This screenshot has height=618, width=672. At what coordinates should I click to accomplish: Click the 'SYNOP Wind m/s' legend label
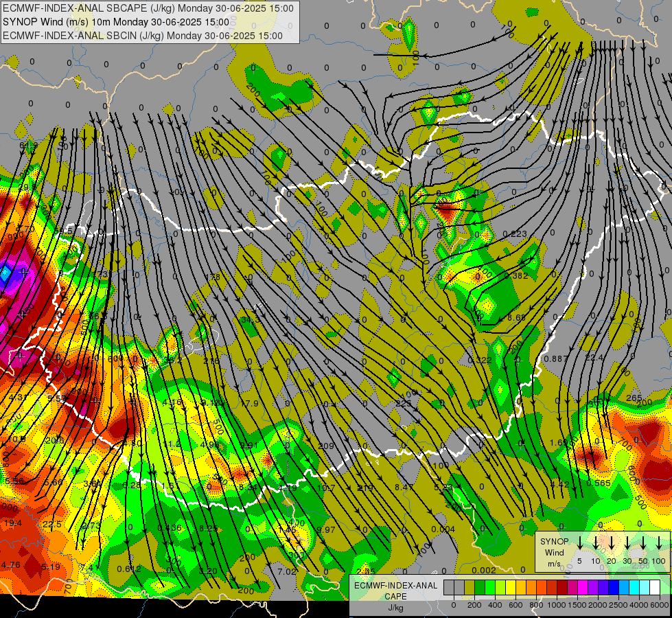pos(554,552)
